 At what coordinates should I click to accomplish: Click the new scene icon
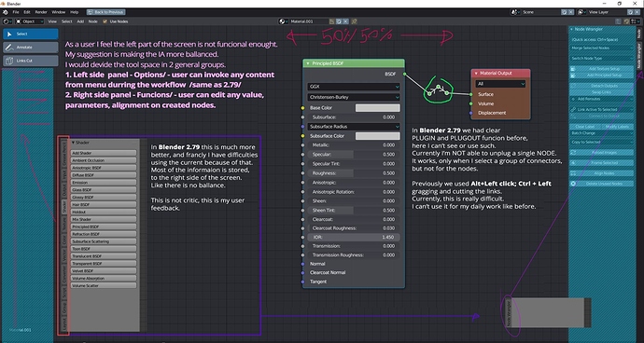pos(565,12)
